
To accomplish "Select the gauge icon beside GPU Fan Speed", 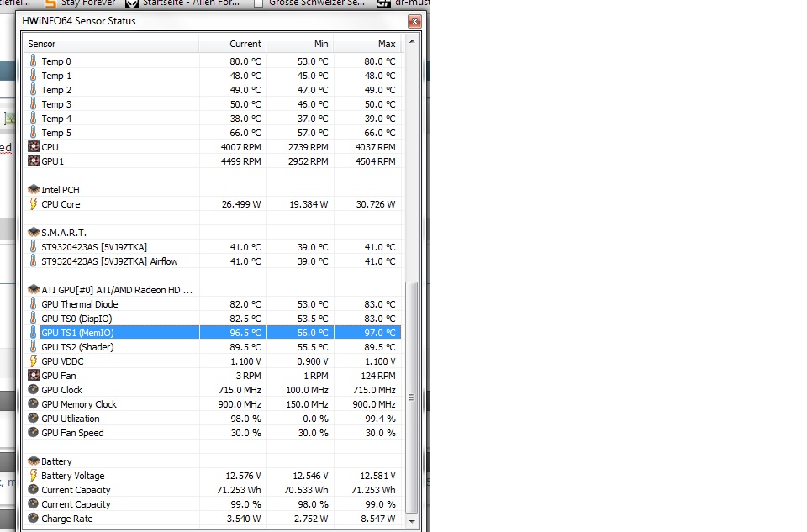I will [33, 432].
